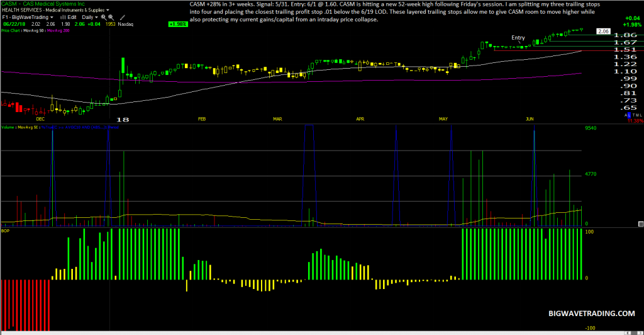Click the JUN month label on the time axis
644x335 pixels.
tap(530, 119)
